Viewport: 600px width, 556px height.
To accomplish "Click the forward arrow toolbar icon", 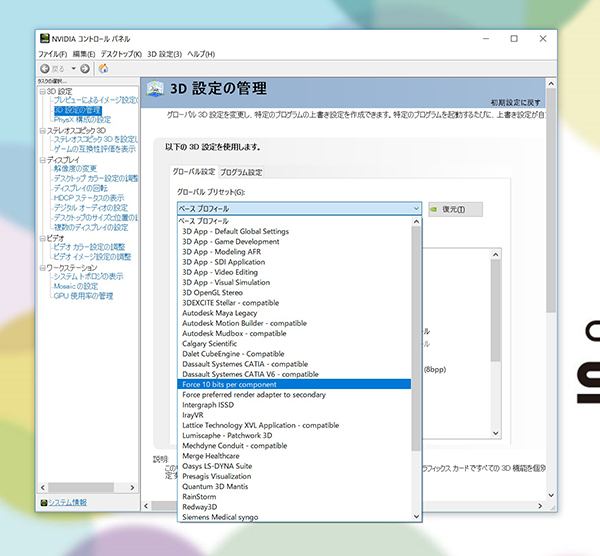I will (x=85, y=68).
